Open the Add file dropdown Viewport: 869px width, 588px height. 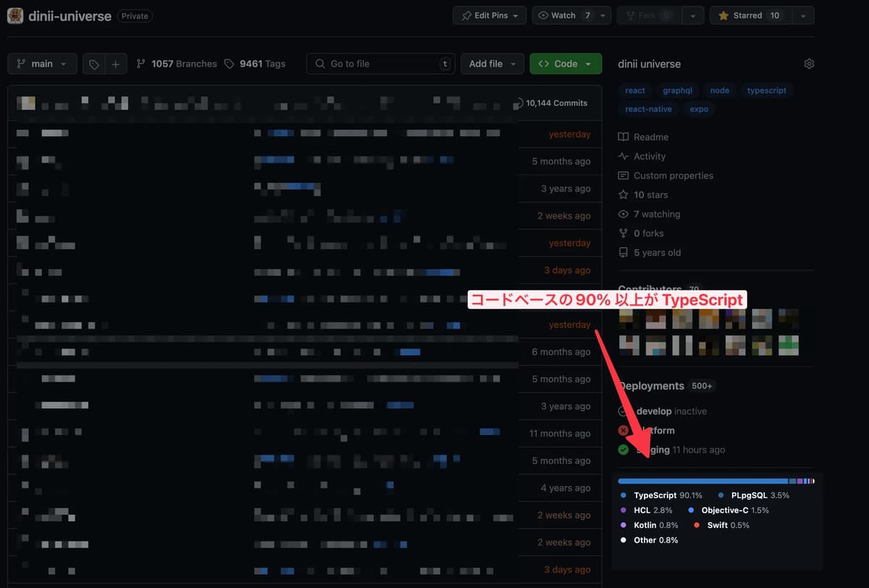[x=492, y=64]
